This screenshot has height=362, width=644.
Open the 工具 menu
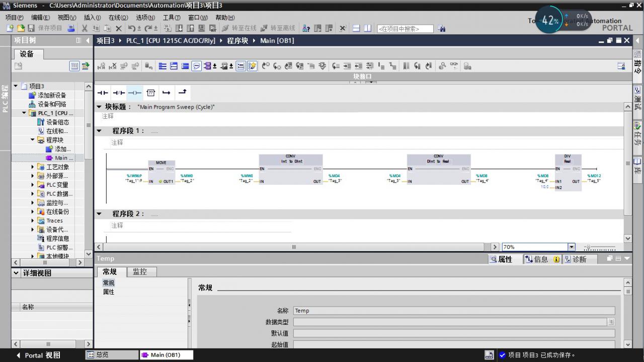click(172, 18)
